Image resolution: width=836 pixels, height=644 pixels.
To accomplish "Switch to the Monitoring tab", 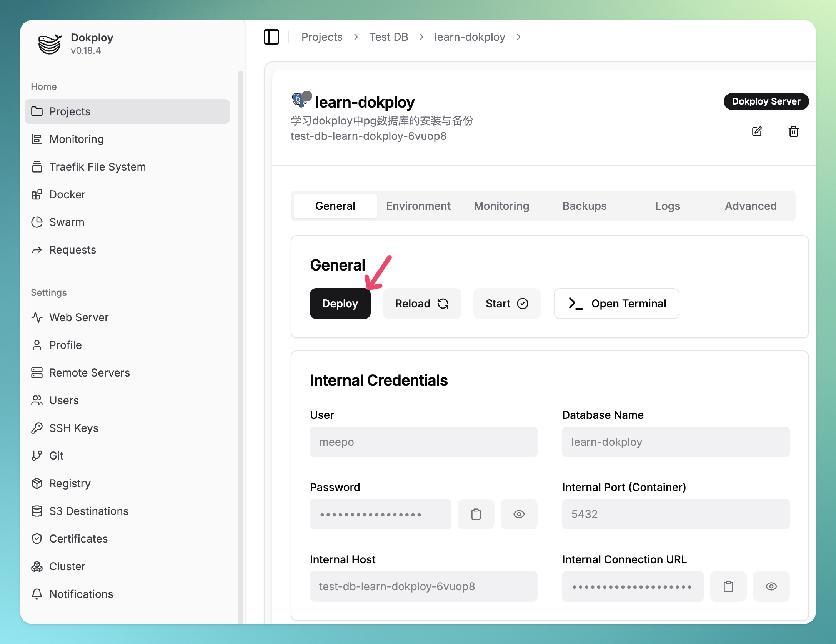I will click(501, 206).
